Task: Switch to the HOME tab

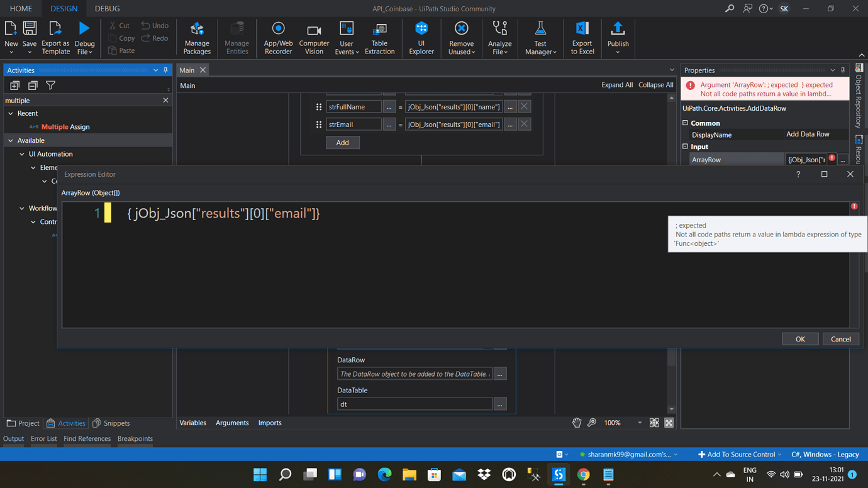Action: [x=21, y=9]
